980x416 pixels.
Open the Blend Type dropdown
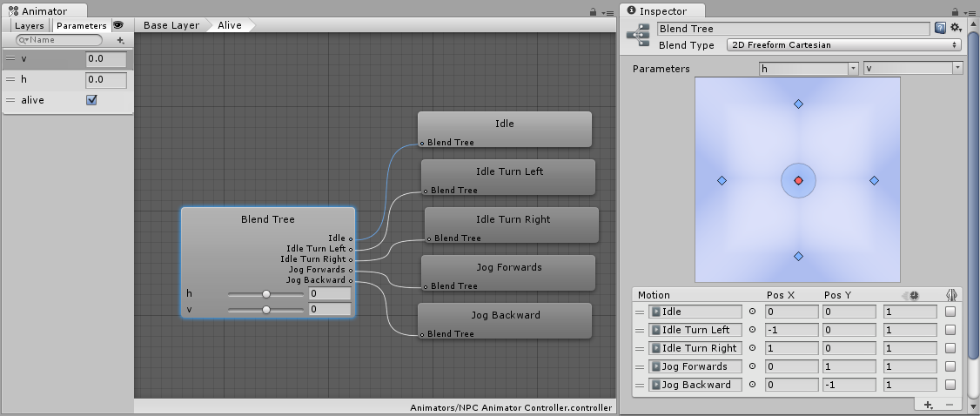(842, 45)
